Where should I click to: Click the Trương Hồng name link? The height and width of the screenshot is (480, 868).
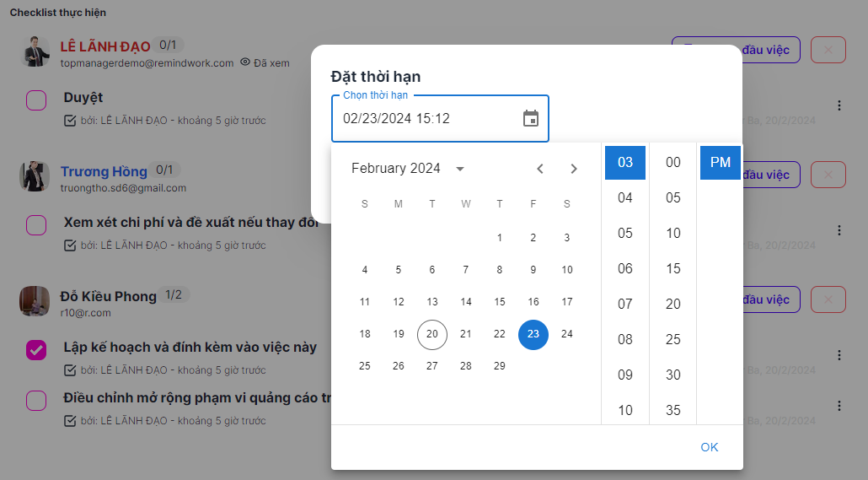click(x=104, y=172)
